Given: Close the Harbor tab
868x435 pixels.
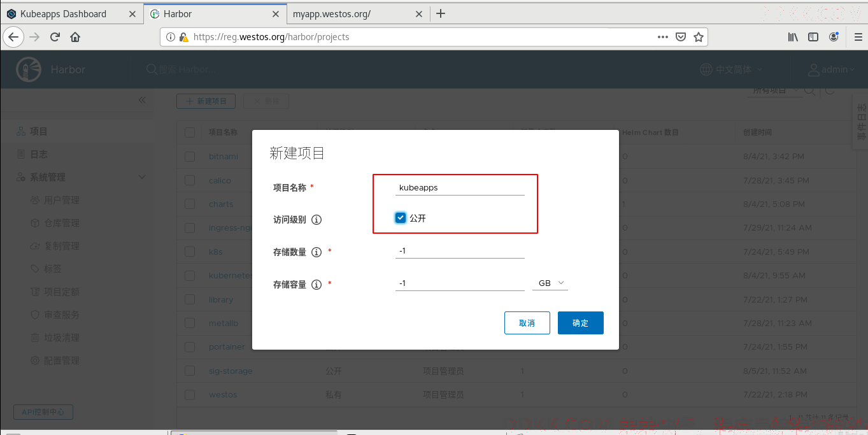Looking at the screenshot, I should pos(275,13).
